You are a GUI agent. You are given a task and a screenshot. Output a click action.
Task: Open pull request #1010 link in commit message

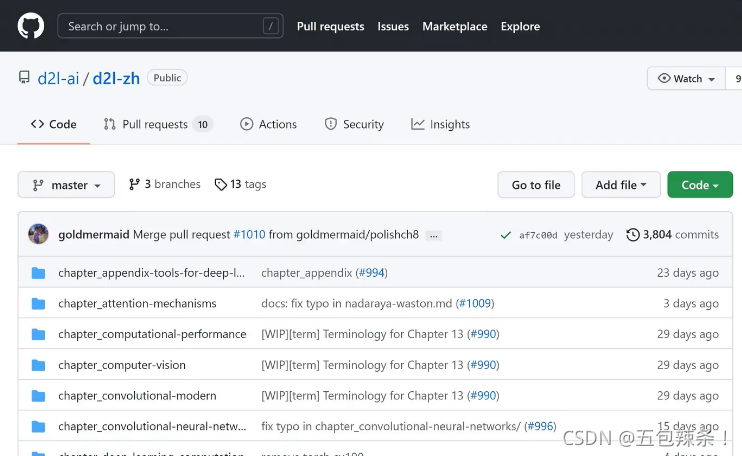[249, 235]
